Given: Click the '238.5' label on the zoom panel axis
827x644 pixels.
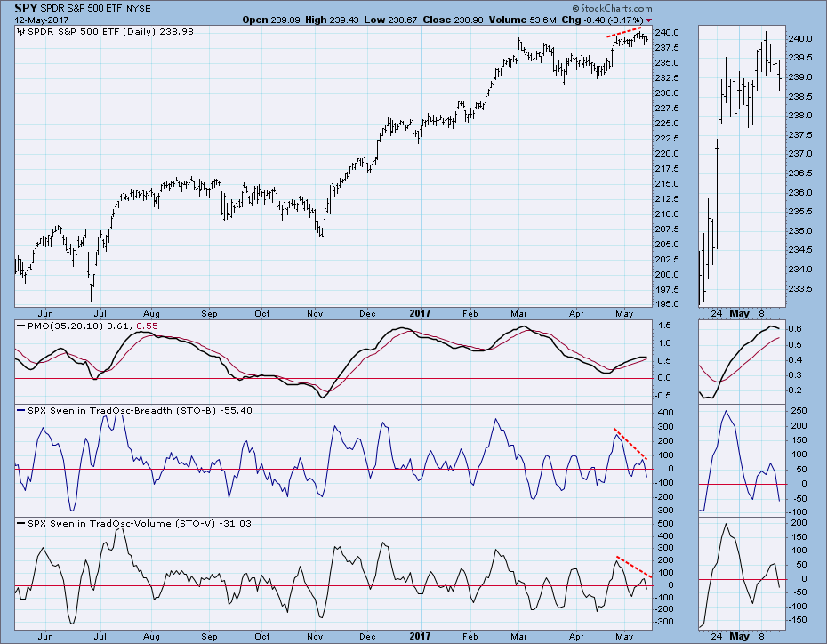Looking at the screenshot, I should point(800,97).
